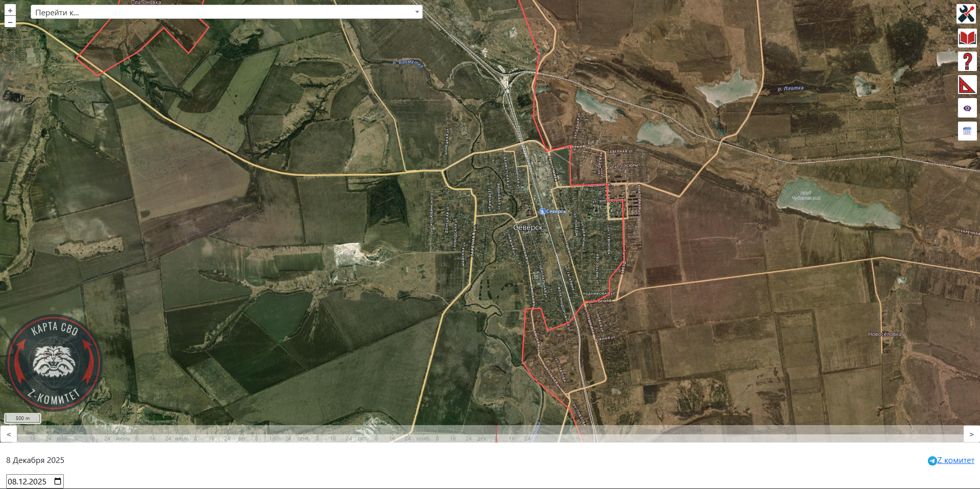
Task: Select the red current-date marker on the timeline
Action: pos(496,434)
